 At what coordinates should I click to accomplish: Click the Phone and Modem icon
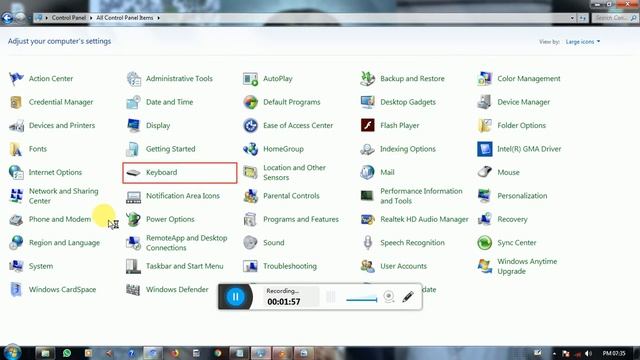pyautogui.click(x=16, y=219)
